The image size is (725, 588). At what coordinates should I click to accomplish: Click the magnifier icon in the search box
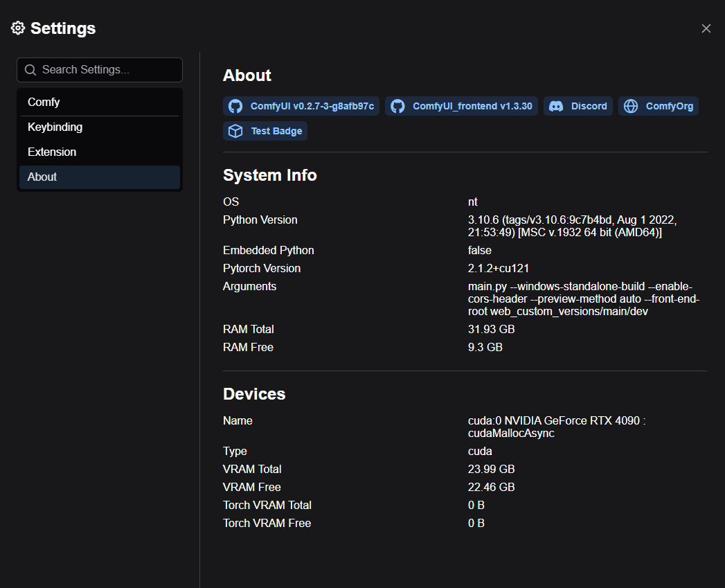pos(30,70)
